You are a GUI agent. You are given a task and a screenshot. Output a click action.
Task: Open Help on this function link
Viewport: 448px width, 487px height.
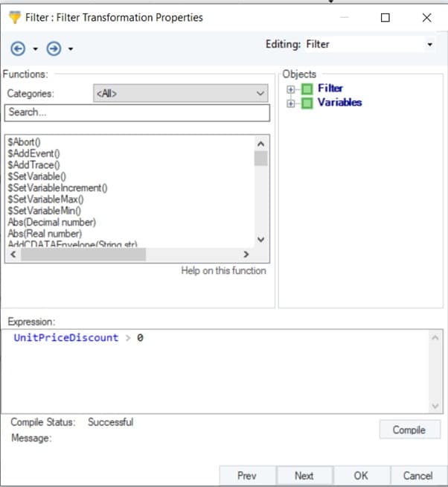tap(223, 271)
